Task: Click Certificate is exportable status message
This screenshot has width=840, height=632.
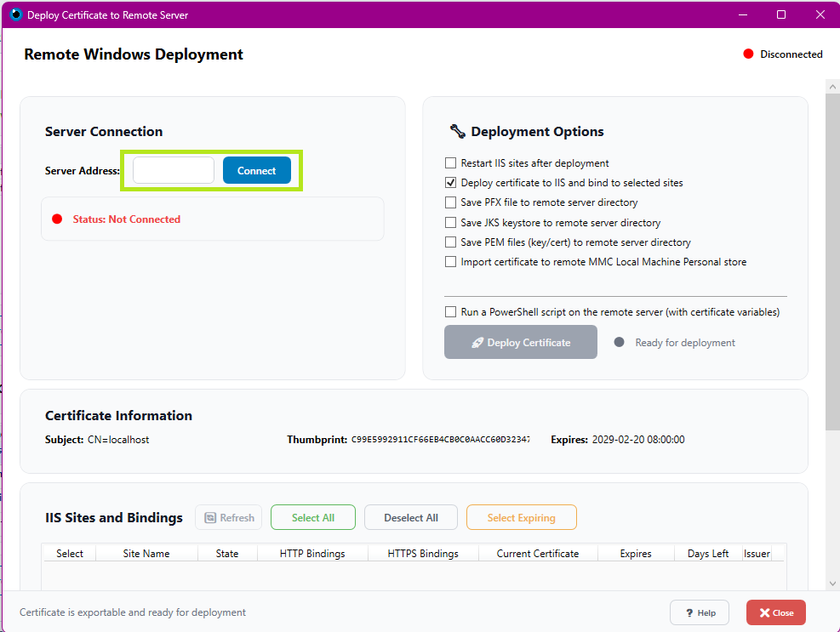Action: [x=133, y=612]
